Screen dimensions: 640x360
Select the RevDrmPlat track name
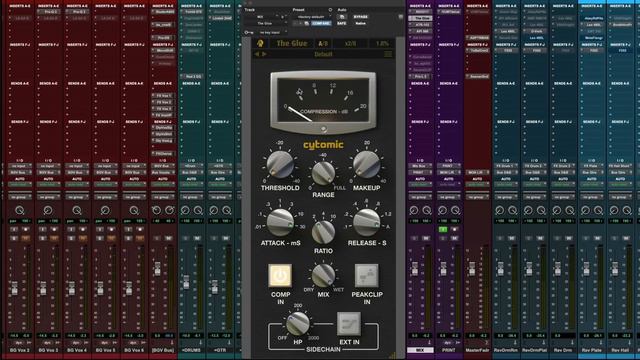(x=534, y=350)
